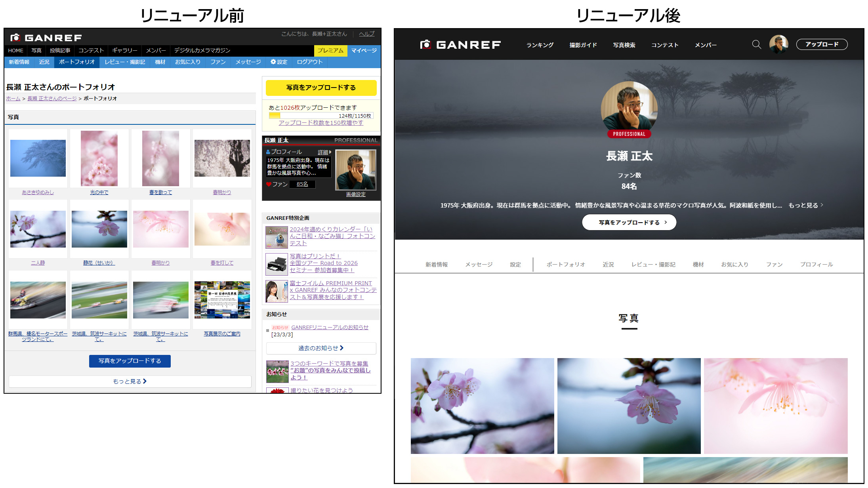Switch to プロフィール tab in new page
868x488 pixels.
click(x=816, y=265)
